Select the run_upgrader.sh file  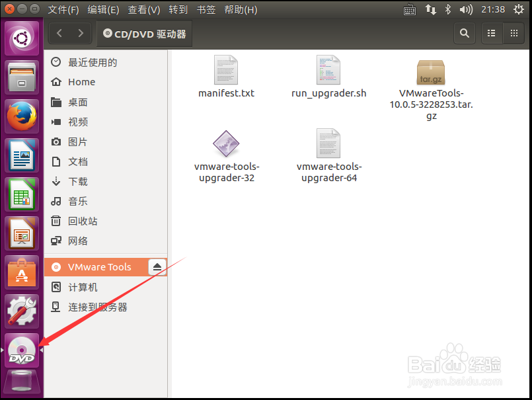point(328,69)
